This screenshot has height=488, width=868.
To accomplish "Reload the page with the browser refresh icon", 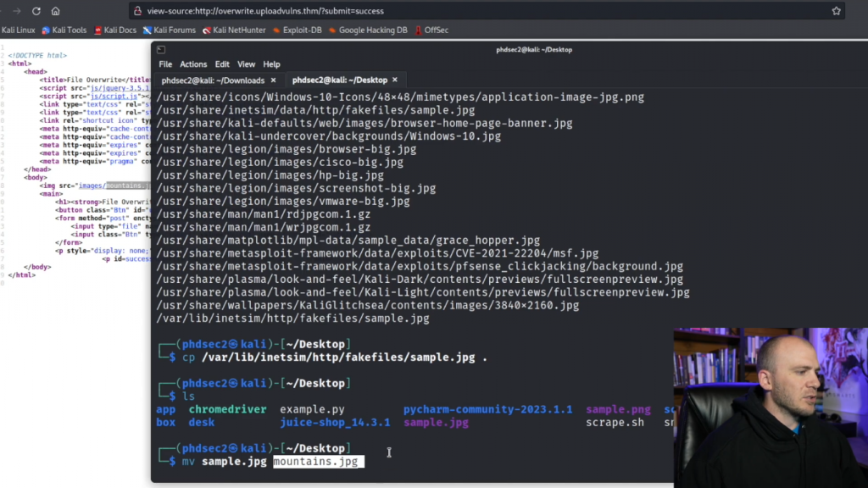I will point(36,11).
